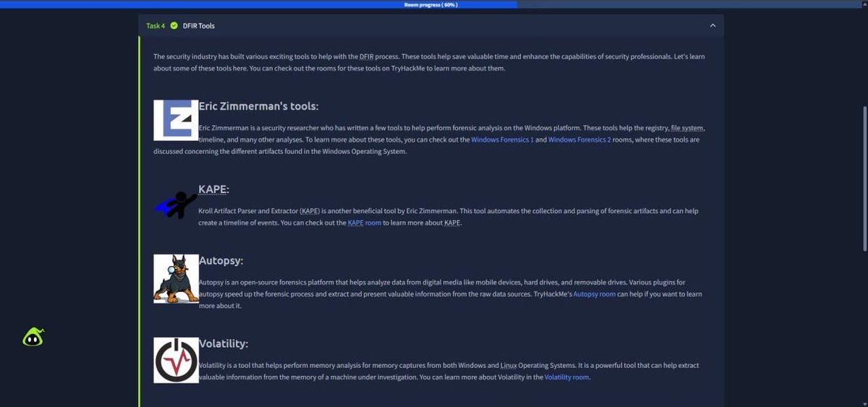Open the Autopsy room link

click(595, 294)
